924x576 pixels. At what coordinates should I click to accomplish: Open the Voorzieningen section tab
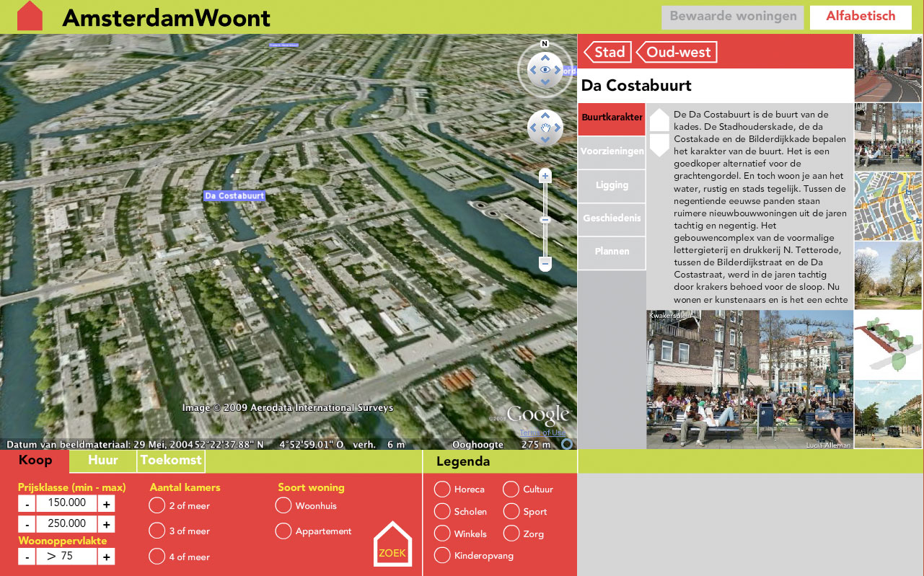coord(612,151)
